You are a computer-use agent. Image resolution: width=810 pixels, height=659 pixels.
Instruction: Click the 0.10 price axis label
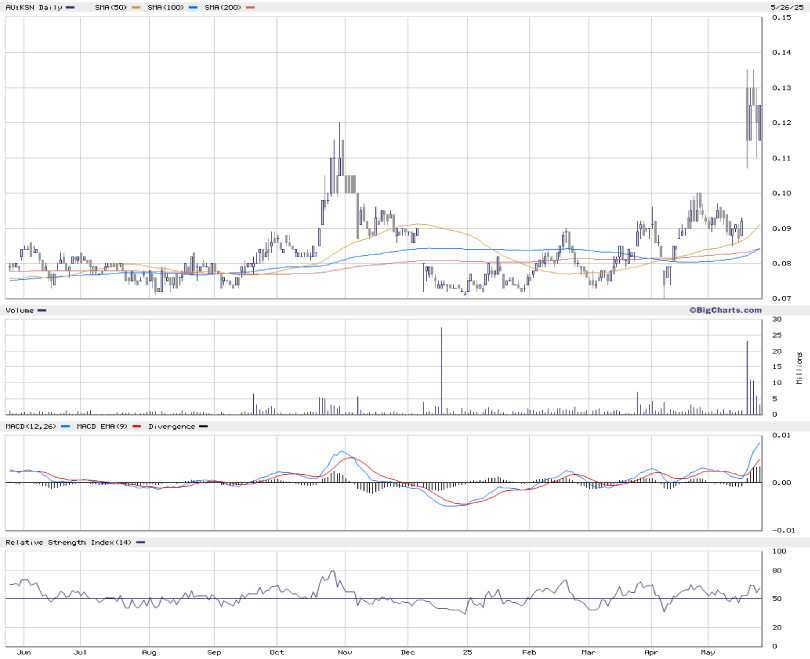coord(780,193)
